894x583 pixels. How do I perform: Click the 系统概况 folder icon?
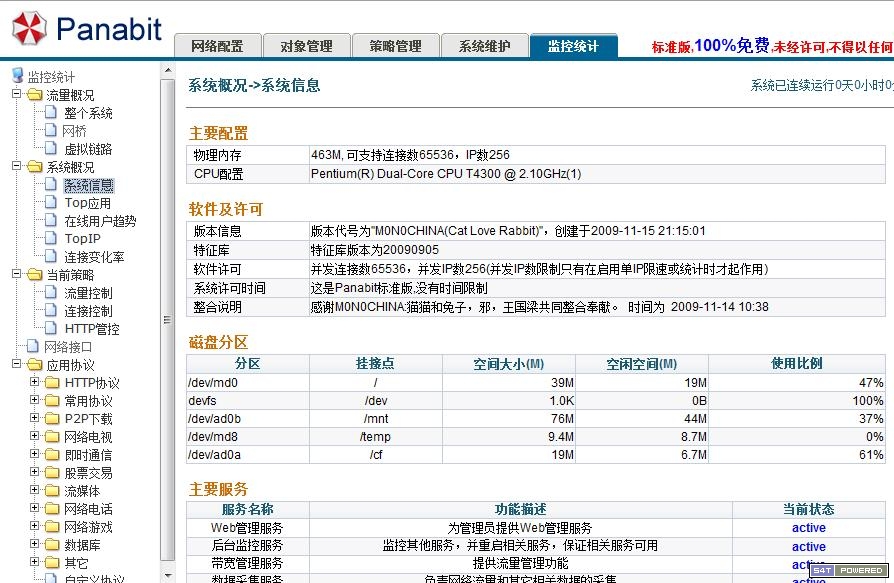point(35,167)
